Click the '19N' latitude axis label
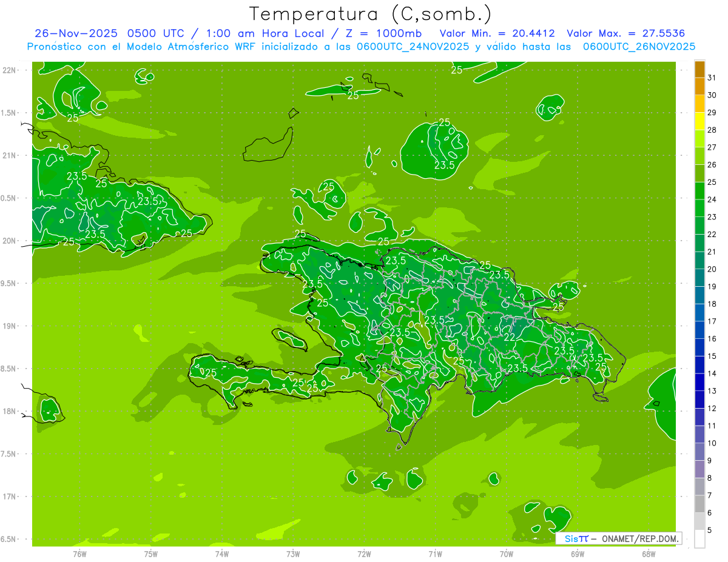This screenshot has width=728, height=562. click(x=10, y=326)
